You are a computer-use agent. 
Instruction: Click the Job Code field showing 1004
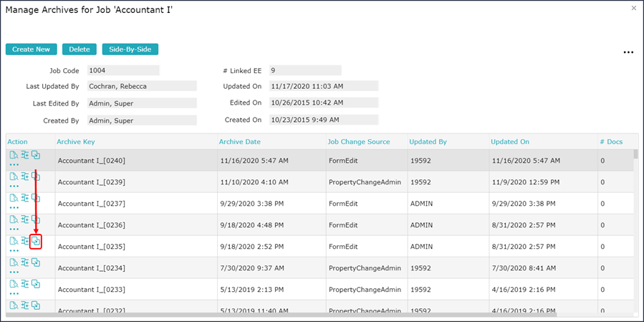pos(122,70)
